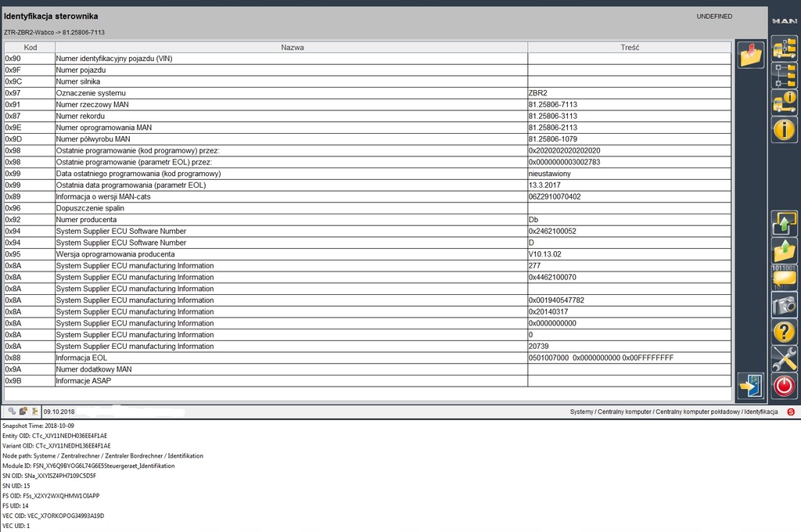Open the folder tree structure icon

pos(784,76)
